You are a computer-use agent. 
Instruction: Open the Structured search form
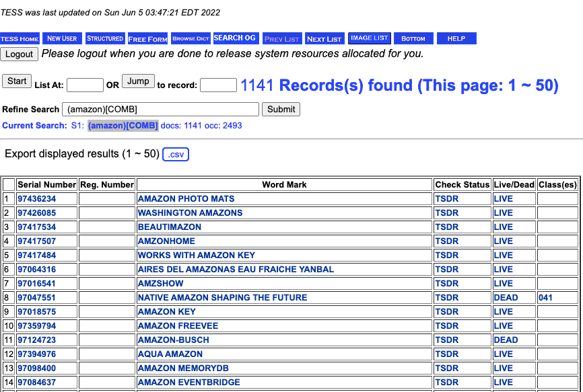(x=105, y=38)
